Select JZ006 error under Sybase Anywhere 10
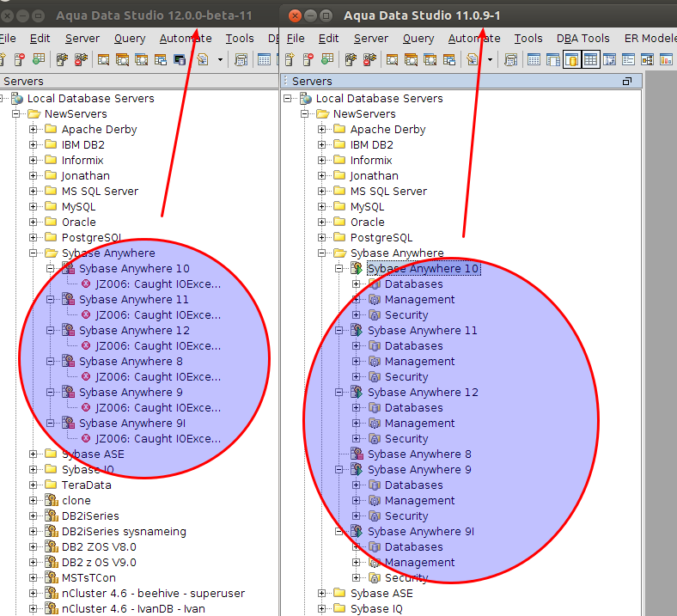677x616 pixels. tap(158, 284)
